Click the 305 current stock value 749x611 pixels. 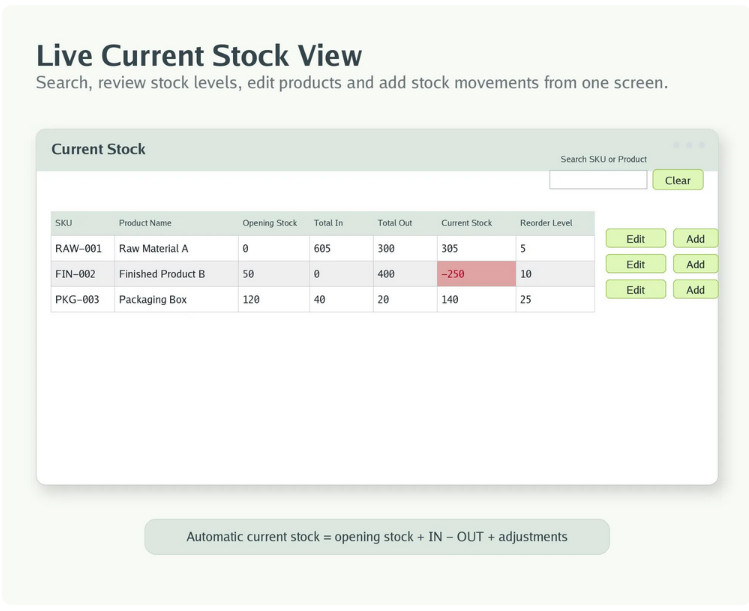449,248
